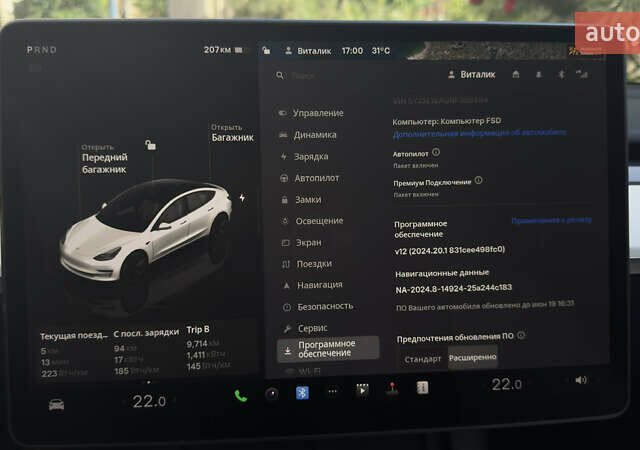640x450 pixels.
Task: Tap the green phone icon
Action: (x=240, y=395)
